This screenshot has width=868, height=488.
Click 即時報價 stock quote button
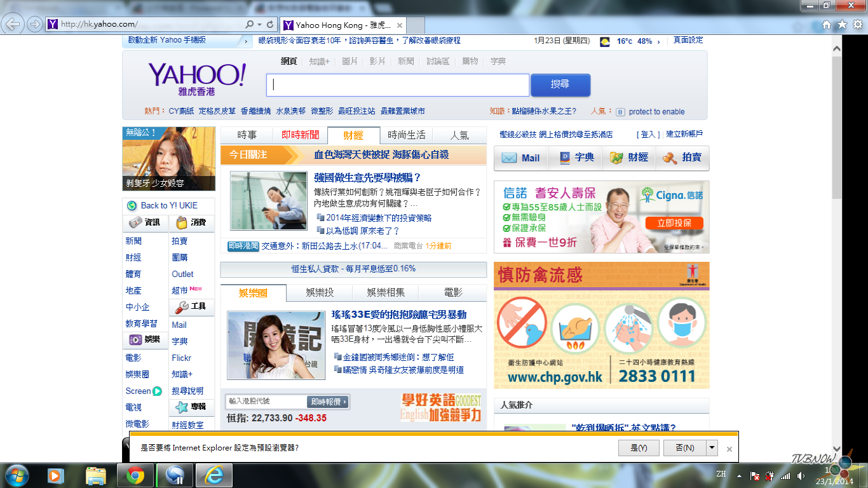[x=328, y=402]
